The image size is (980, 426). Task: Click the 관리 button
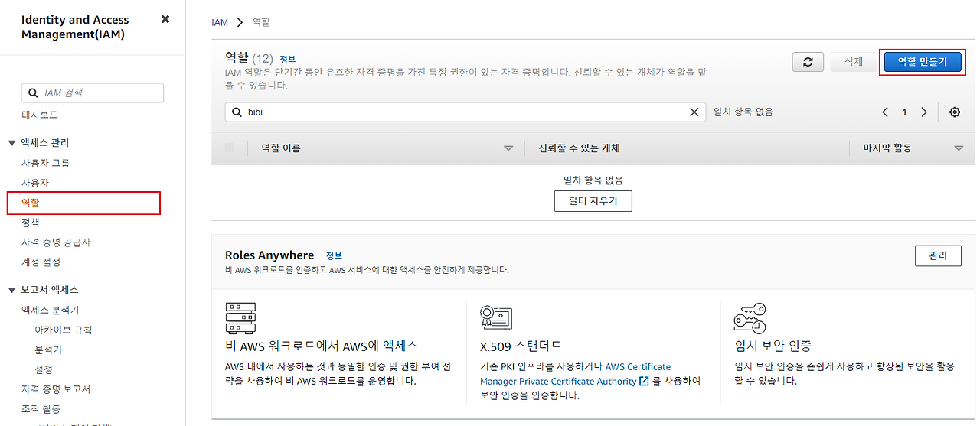pos(938,255)
